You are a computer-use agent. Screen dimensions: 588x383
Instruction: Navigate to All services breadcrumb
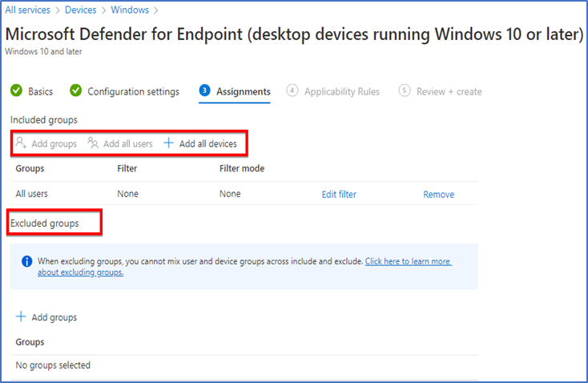[x=27, y=10]
